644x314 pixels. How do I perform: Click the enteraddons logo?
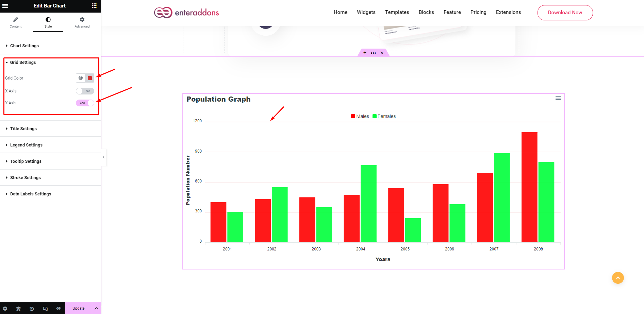[186, 13]
